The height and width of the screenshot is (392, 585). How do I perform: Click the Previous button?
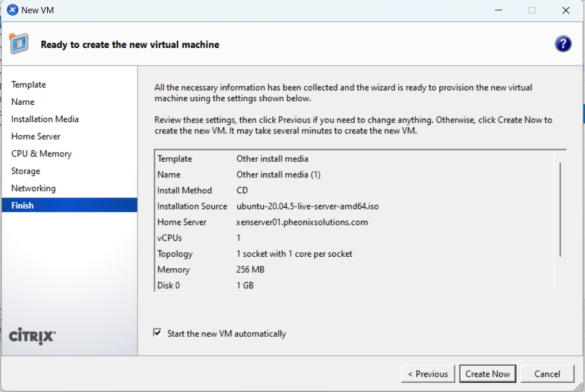coord(428,374)
